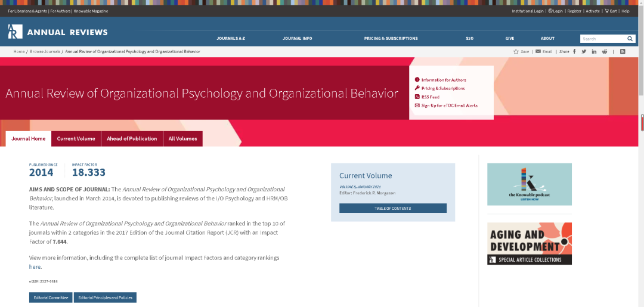Switch to All Volumes tab
Screen dimensions: 644x307
tap(183, 139)
